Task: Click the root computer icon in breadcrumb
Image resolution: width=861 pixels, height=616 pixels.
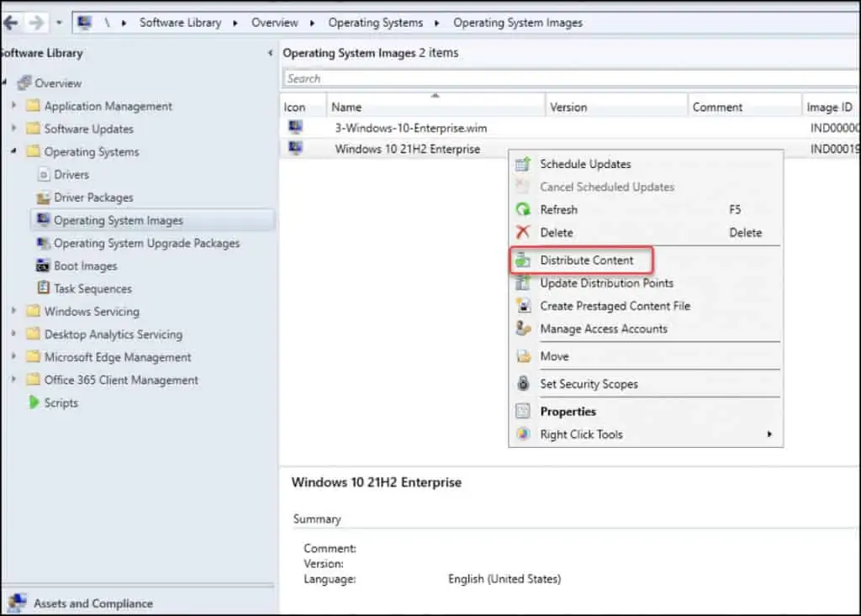Action: 84,23
